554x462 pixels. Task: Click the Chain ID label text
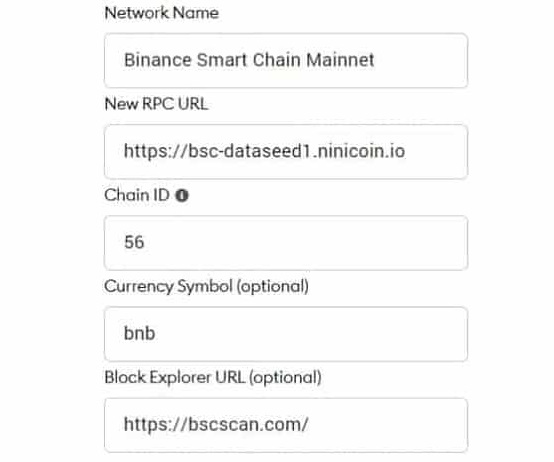137,195
